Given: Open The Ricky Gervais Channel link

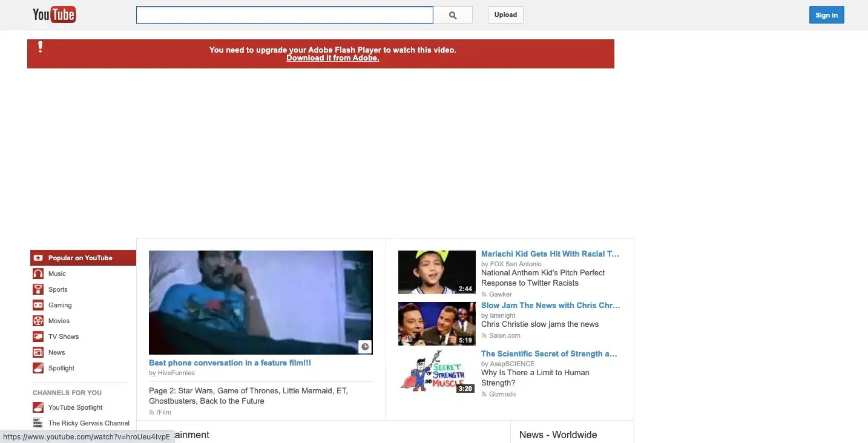Looking at the screenshot, I should click(x=89, y=423).
